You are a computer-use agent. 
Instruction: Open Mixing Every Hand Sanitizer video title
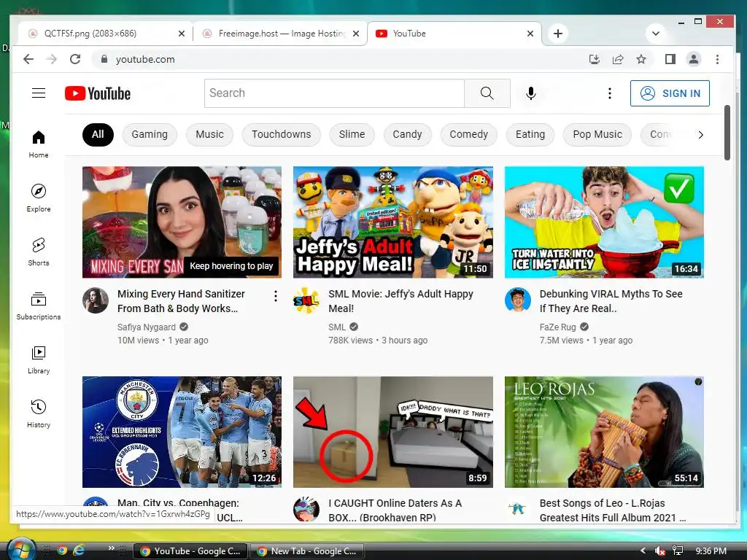[x=181, y=301]
